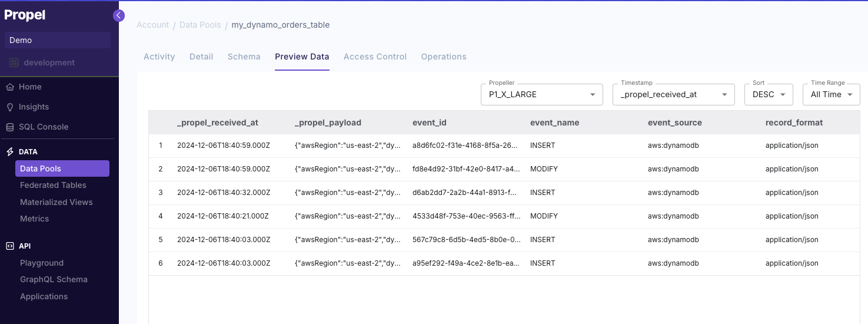Click the payload cell in row 1
Viewport: 868px width, 324px height.
point(348,146)
